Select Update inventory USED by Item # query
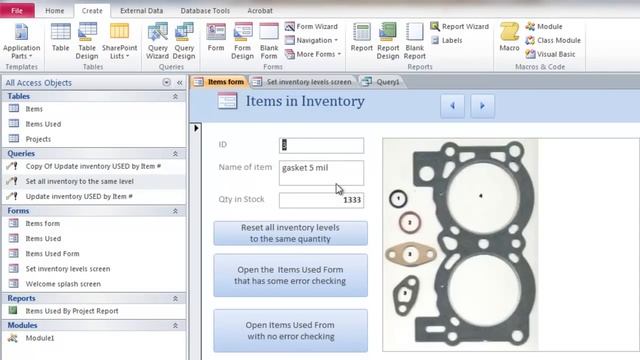Viewport: 640px width, 360px height. click(x=94, y=196)
